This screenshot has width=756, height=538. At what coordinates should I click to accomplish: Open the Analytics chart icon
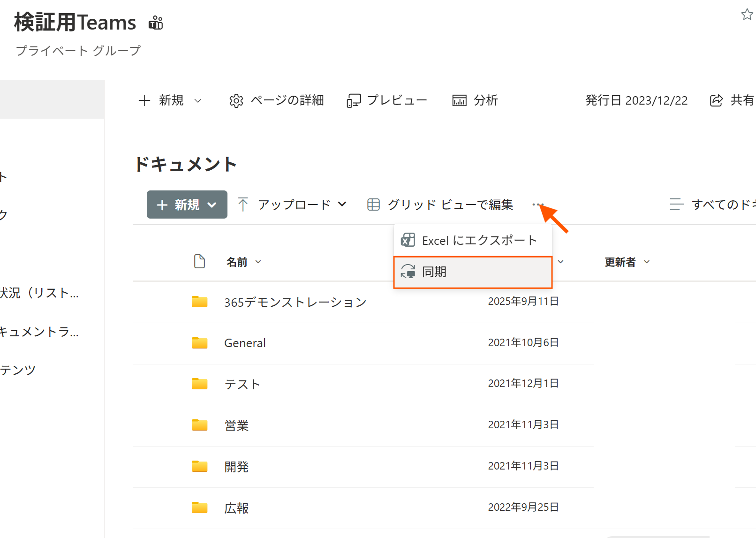pos(459,100)
